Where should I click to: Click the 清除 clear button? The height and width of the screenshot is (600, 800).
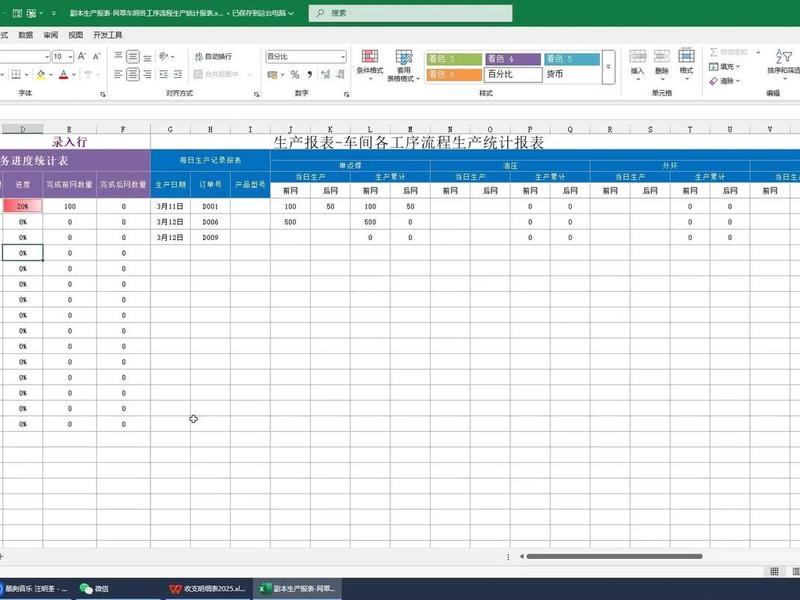tap(724, 81)
